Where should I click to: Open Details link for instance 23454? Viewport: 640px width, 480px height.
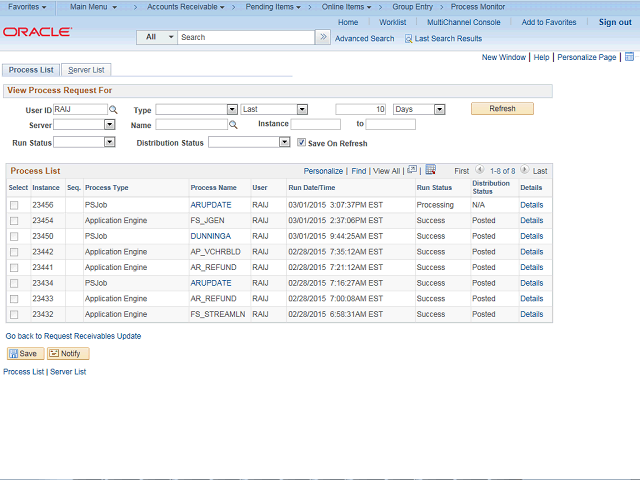531,221
